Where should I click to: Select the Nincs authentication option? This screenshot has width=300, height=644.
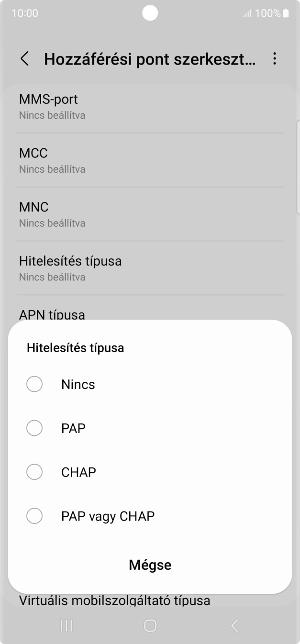[x=78, y=384]
